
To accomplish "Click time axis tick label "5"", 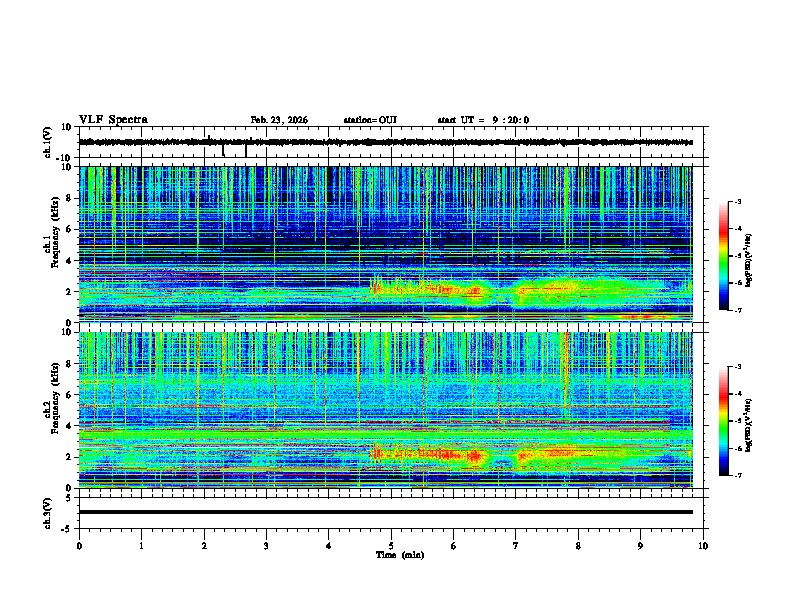I will click(391, 546).
